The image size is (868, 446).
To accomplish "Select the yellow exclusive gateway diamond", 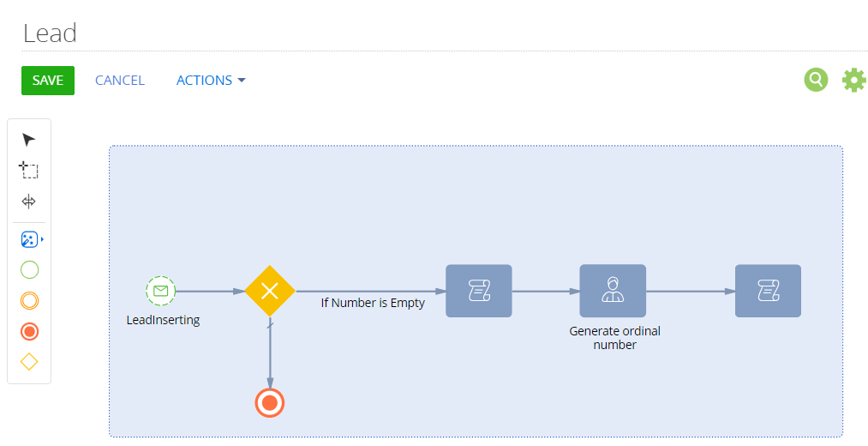I will click(270, 291).
